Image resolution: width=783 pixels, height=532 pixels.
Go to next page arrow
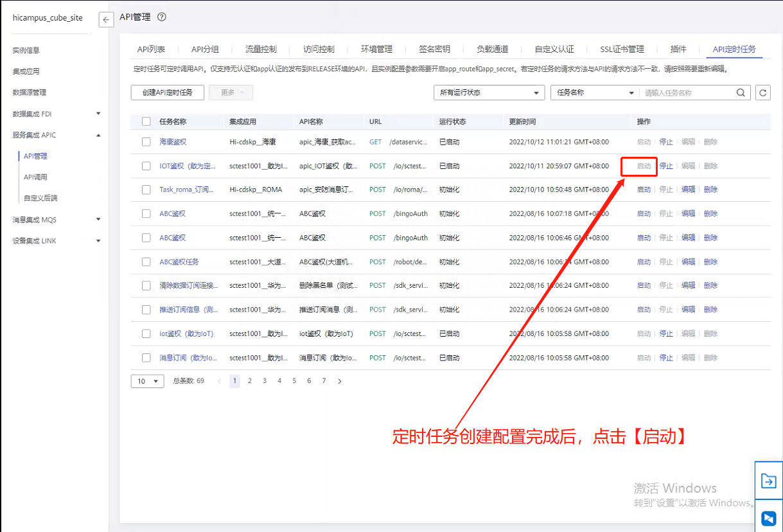(x=339, y=381)
